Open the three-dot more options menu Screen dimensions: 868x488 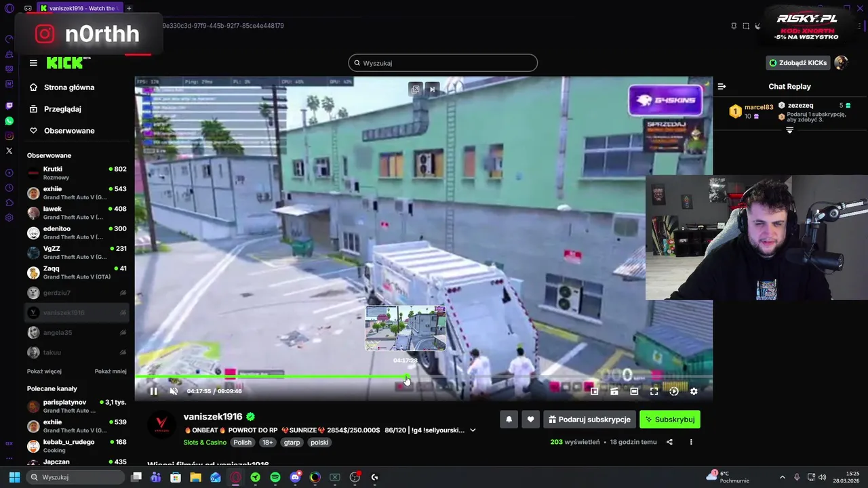point(691,442)
